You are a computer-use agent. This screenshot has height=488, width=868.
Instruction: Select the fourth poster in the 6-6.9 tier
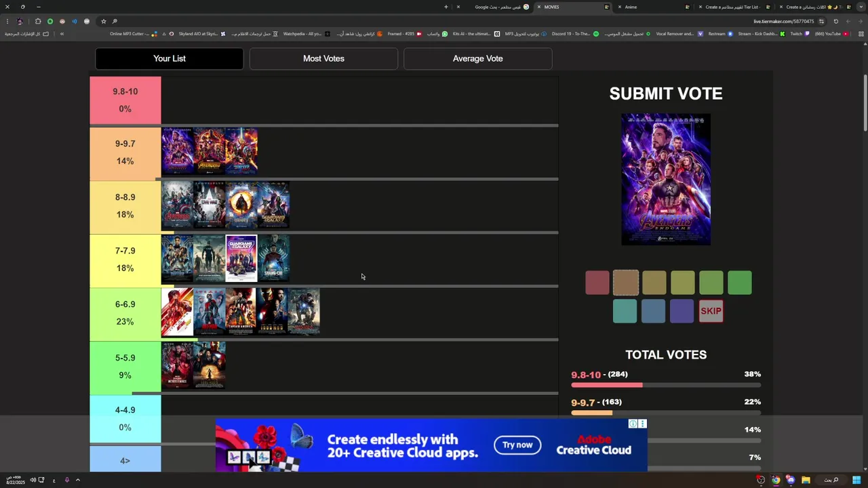click(x=272, y=312)
